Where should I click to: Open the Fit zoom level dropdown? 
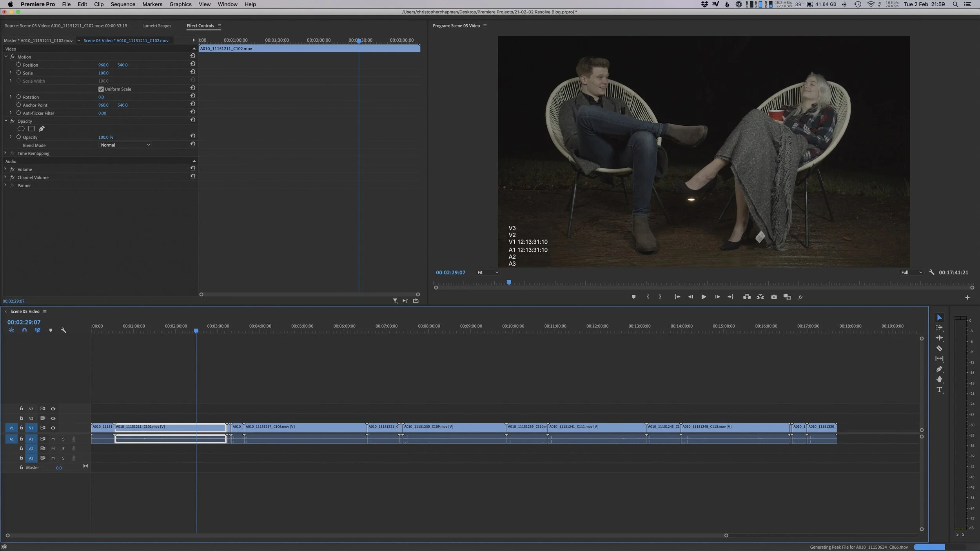coord(487,272)
